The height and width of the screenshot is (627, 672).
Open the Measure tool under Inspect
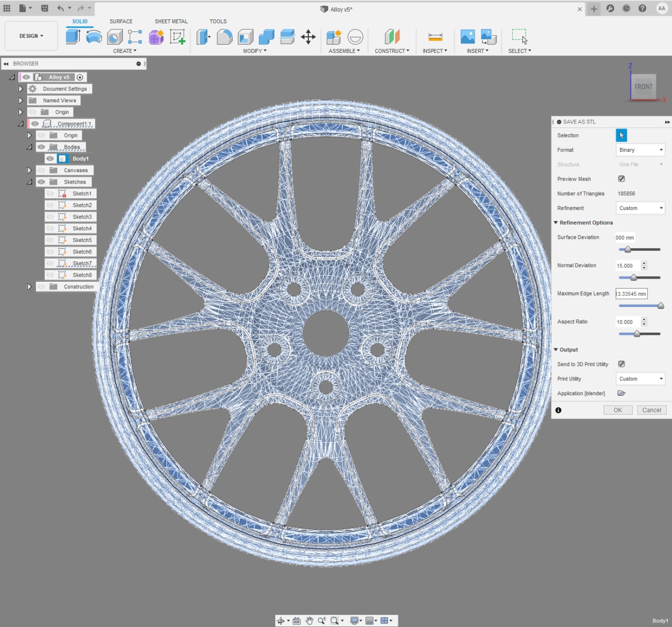pos(435,37)
